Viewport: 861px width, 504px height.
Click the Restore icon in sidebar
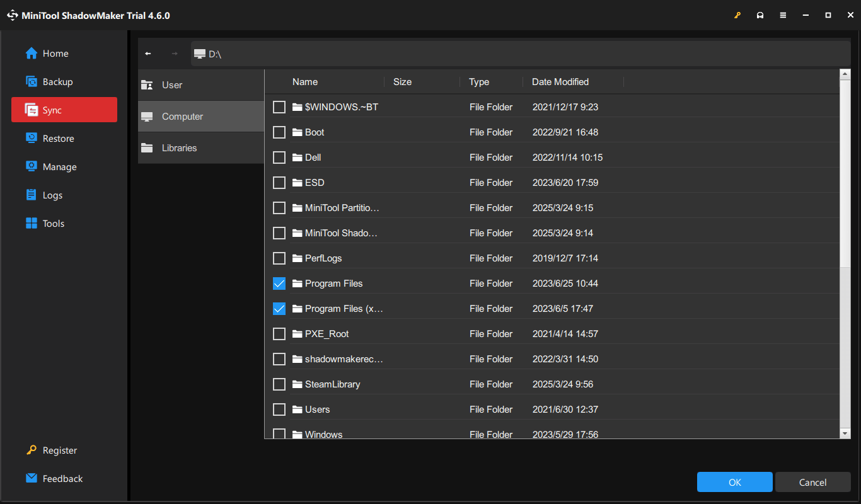pyautogui.click(x=32, y=139)
